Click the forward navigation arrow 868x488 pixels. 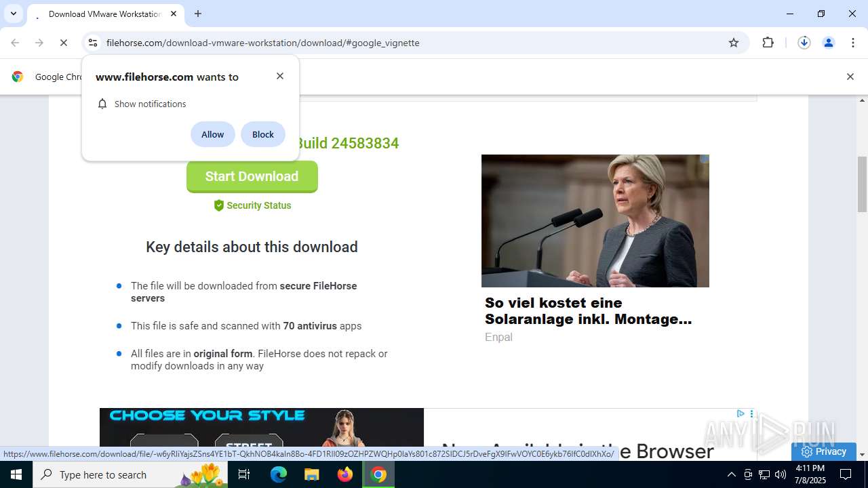(x=39, y=43)
